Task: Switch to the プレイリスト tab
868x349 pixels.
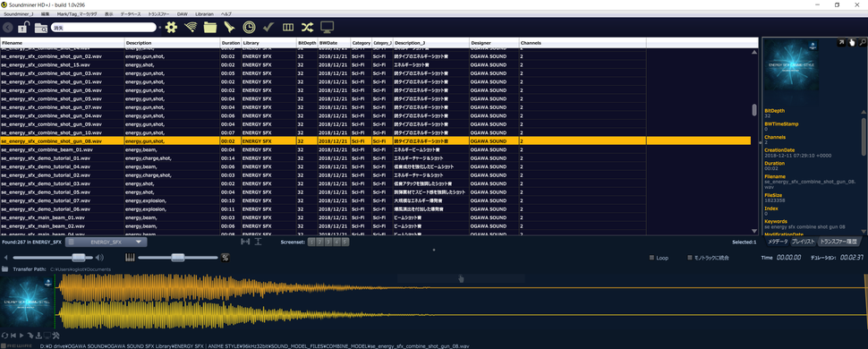Action: coord(803,243)
